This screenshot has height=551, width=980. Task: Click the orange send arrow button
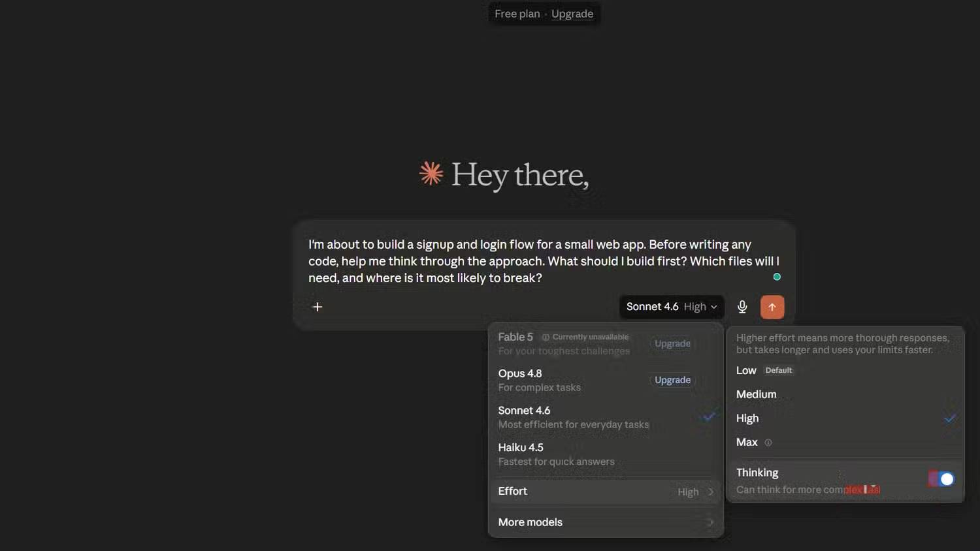pyautogui.click(x=772, y=307)
